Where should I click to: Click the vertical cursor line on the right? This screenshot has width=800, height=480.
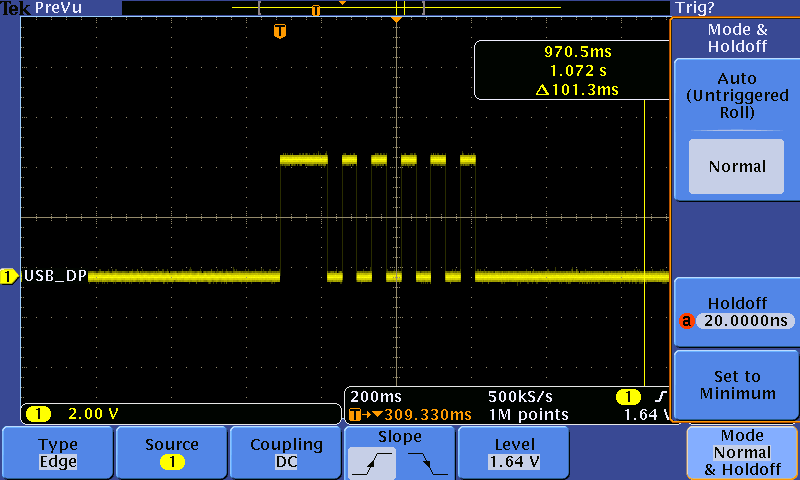644,242
